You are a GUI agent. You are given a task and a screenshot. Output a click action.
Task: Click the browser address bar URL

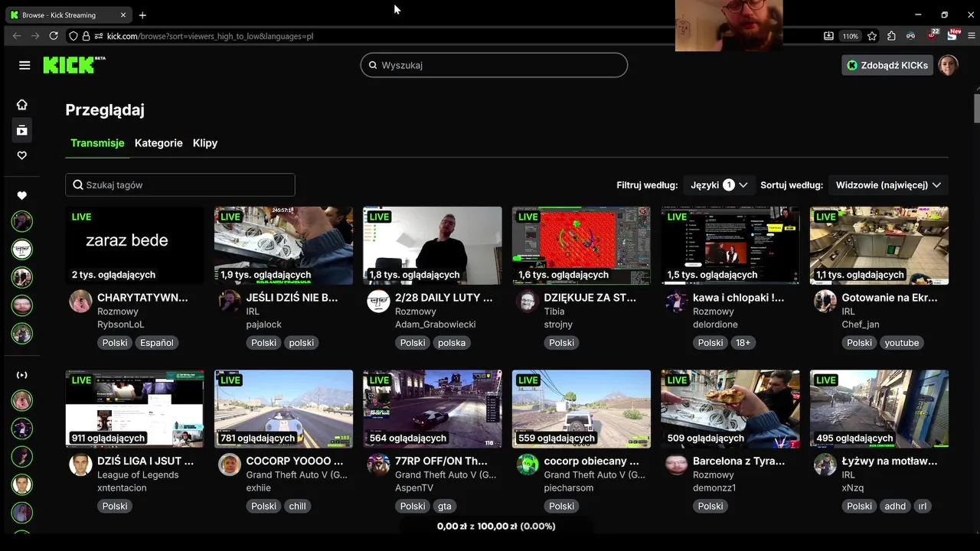pyautogui.click(x=210, y=36)
